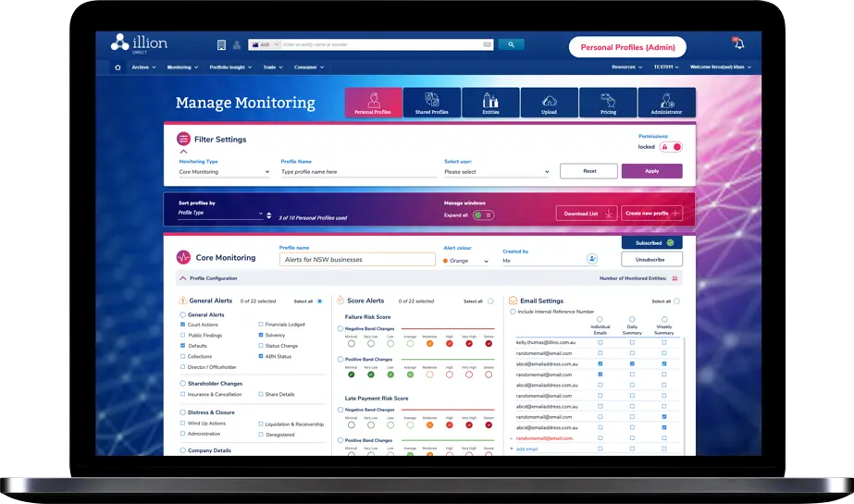The width and height of the screenshot is (854, 504).
Task: Open the Upload cloud icon
Action: (x=549, y=103)
